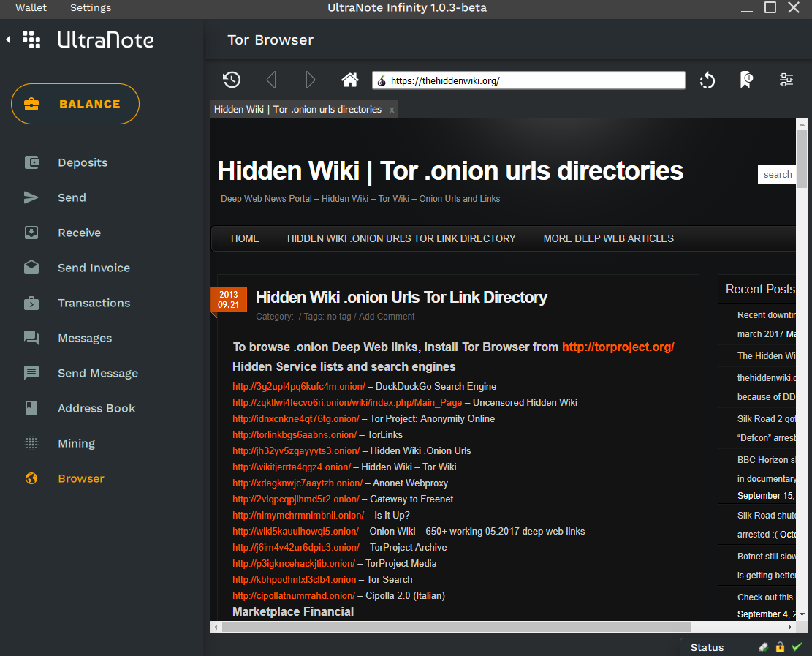Go forward with the right arrow

tap(310, 80)
